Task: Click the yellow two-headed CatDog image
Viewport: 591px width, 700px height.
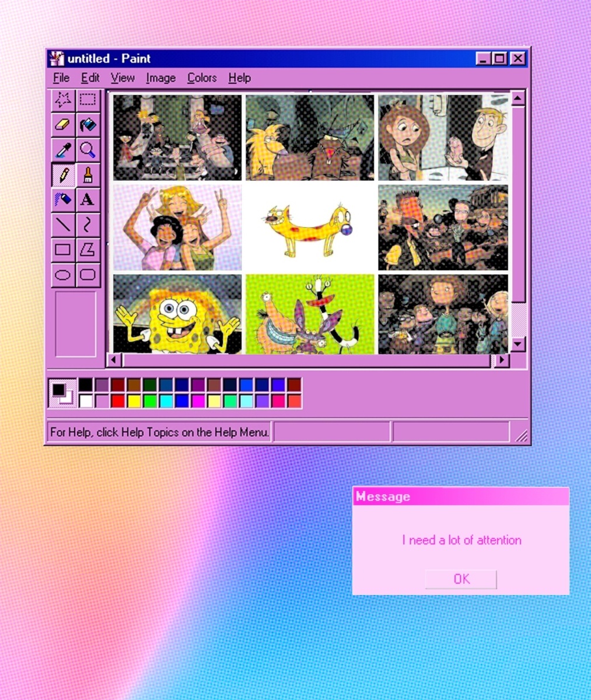Action: [310, 228]
